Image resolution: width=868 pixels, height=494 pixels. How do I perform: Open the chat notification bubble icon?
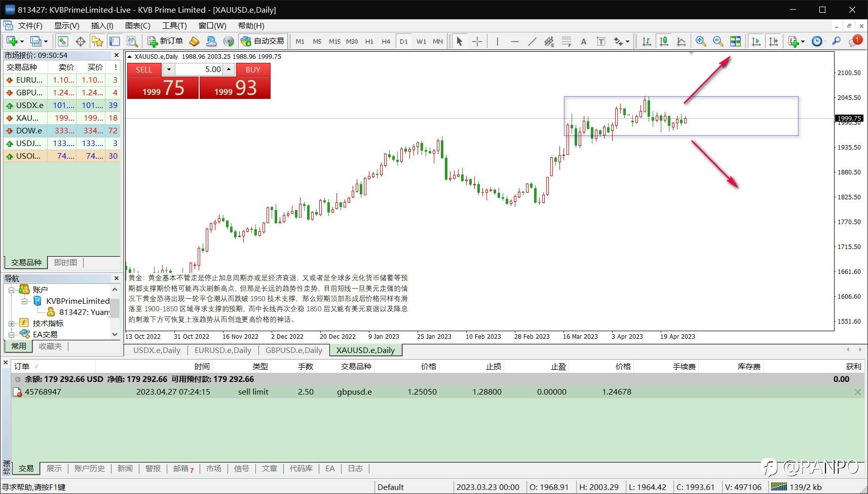(x=855, y=41)
